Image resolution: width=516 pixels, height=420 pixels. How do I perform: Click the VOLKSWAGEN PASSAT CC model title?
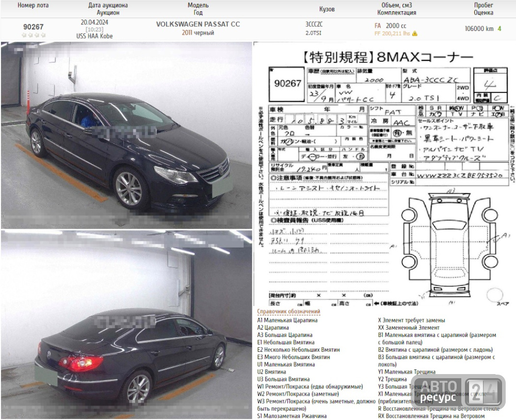(198, 24)
